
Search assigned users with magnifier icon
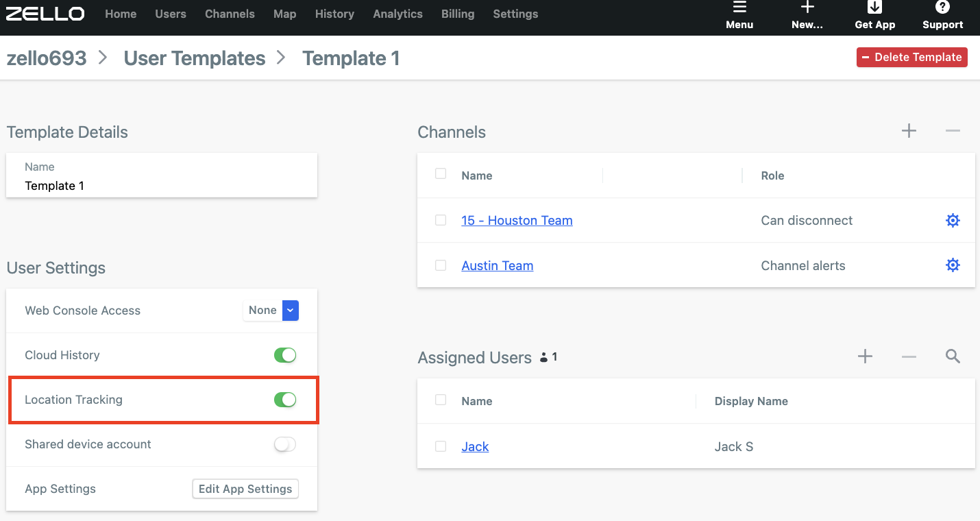tap(953, 356)
